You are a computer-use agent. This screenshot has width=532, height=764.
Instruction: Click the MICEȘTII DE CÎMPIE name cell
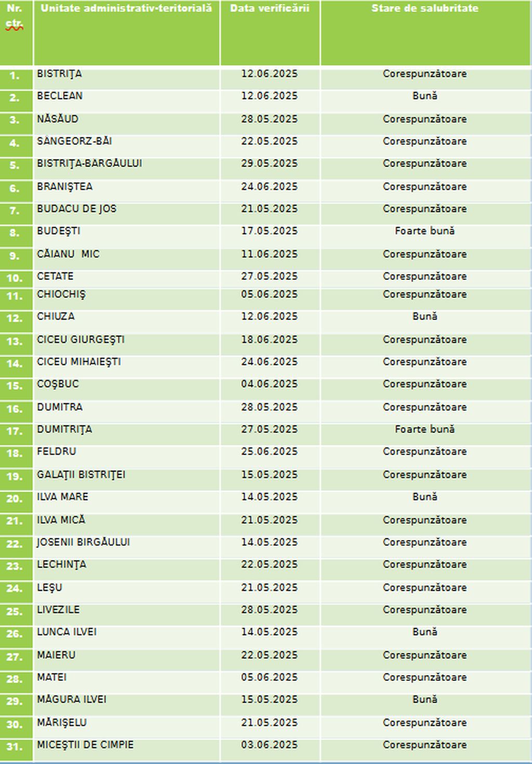(x=85, y=745)
